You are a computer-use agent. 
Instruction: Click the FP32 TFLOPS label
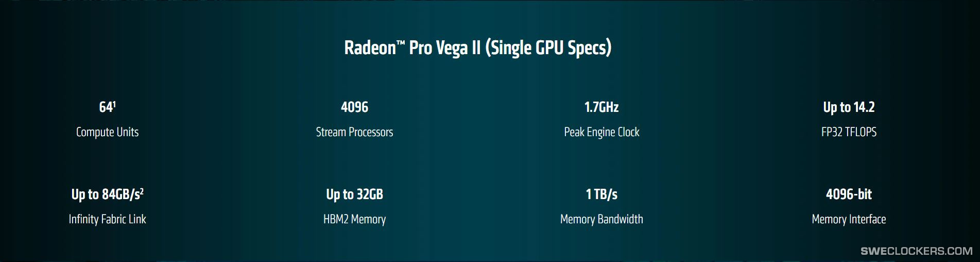[849, 132]
